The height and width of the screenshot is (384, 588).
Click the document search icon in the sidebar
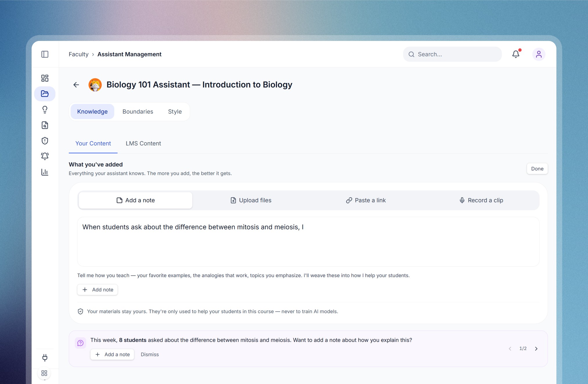pos(45,125)
